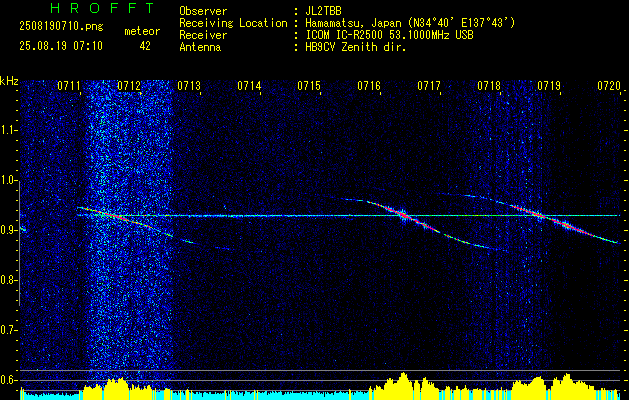Click the meteor label

pyautogui.click(x=142, y=31)
